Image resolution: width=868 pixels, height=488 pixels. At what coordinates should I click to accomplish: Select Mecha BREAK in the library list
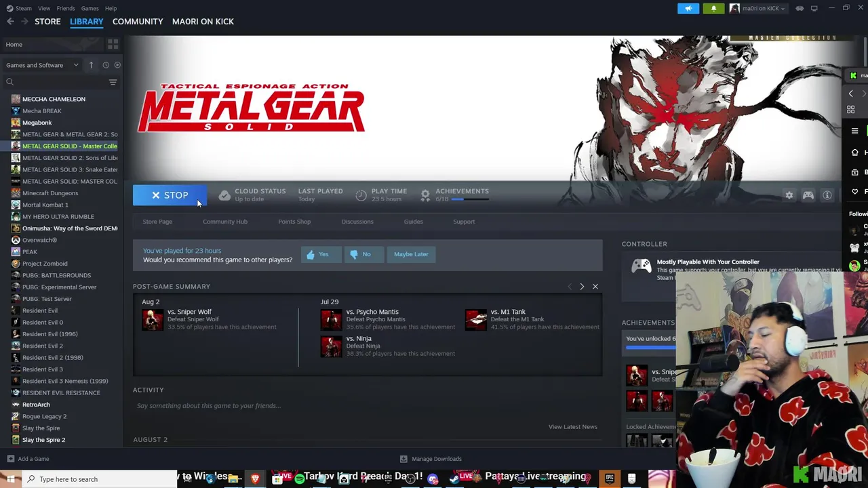[x=61, y=111]
